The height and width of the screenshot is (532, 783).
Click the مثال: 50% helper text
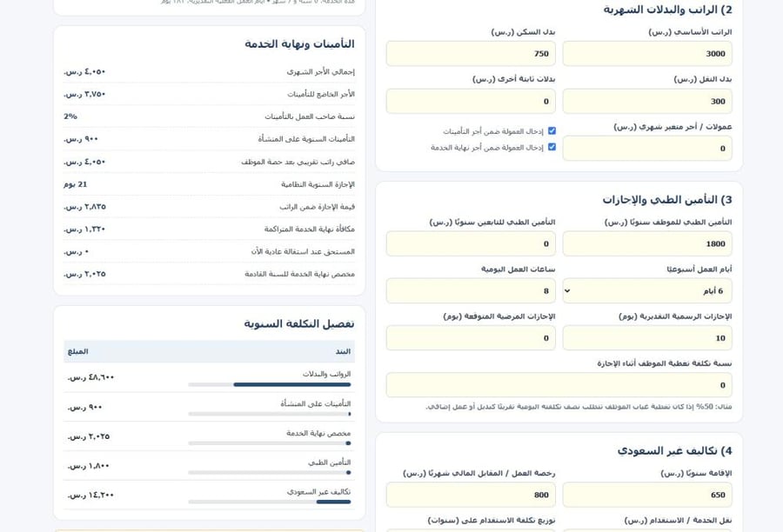click(x=579, y=407)
